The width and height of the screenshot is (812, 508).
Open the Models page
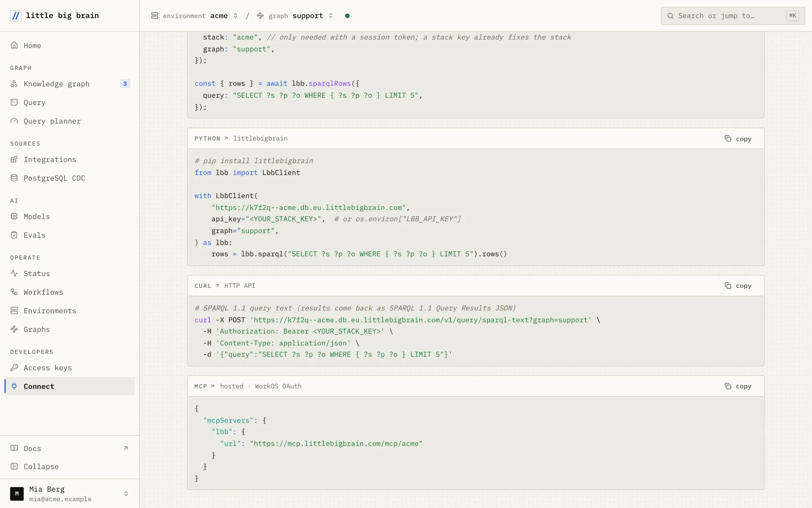click(69, 216)
